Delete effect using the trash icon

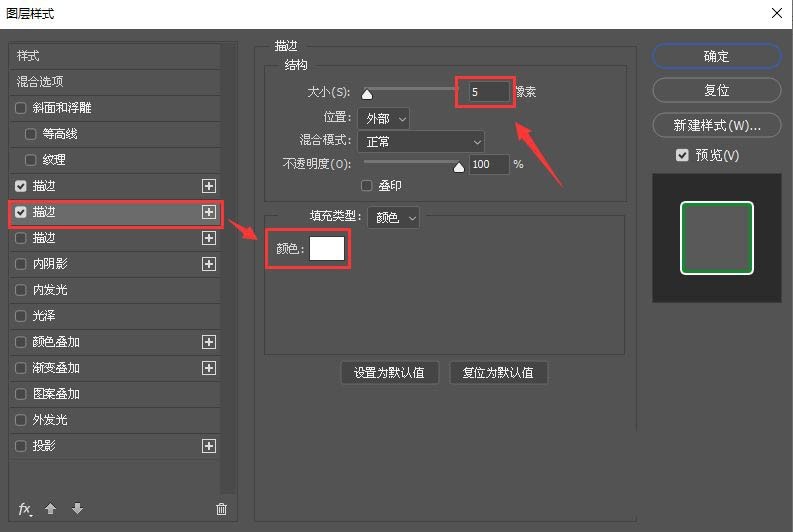pos(221,509)
